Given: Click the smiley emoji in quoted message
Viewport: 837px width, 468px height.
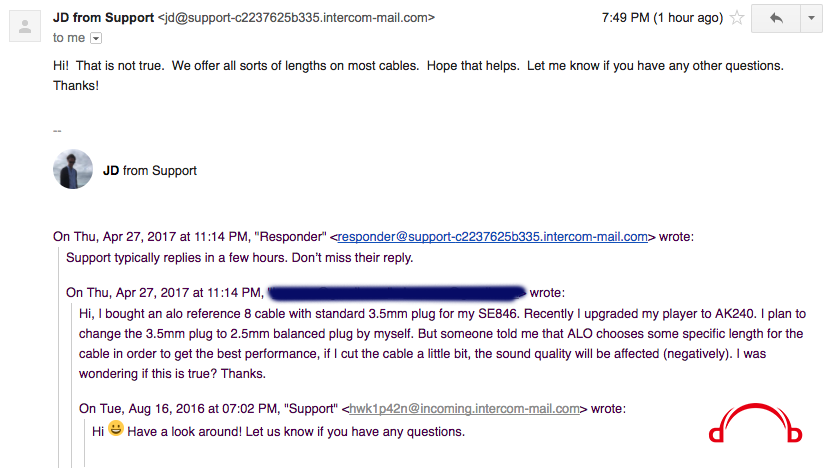Looking at the screenshot, I should [116, 428].
